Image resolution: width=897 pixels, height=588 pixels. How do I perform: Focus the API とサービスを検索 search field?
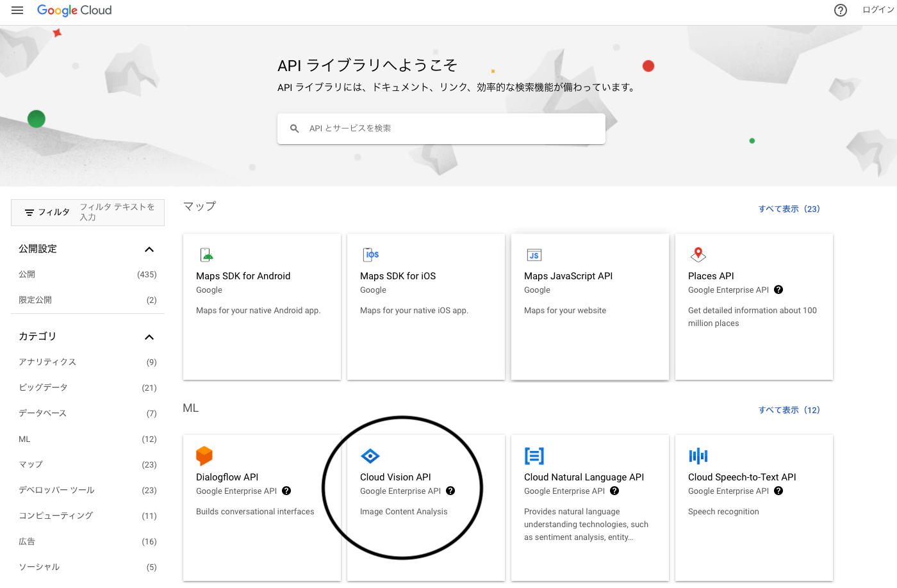point(441,129)
